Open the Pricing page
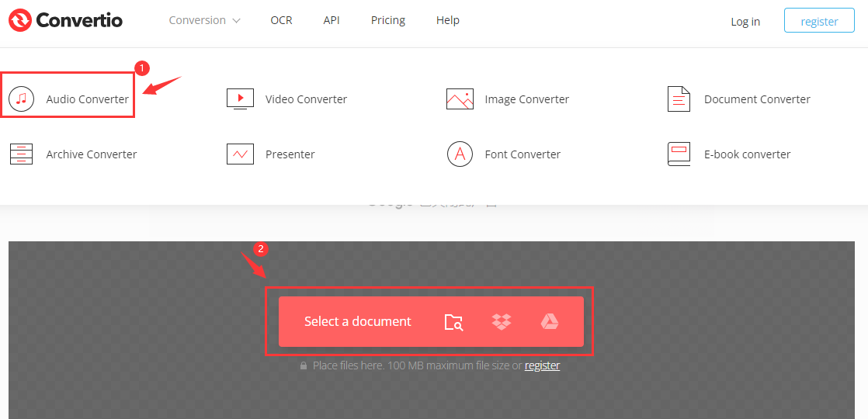This screenshot has width=868, height=419. 388,20
